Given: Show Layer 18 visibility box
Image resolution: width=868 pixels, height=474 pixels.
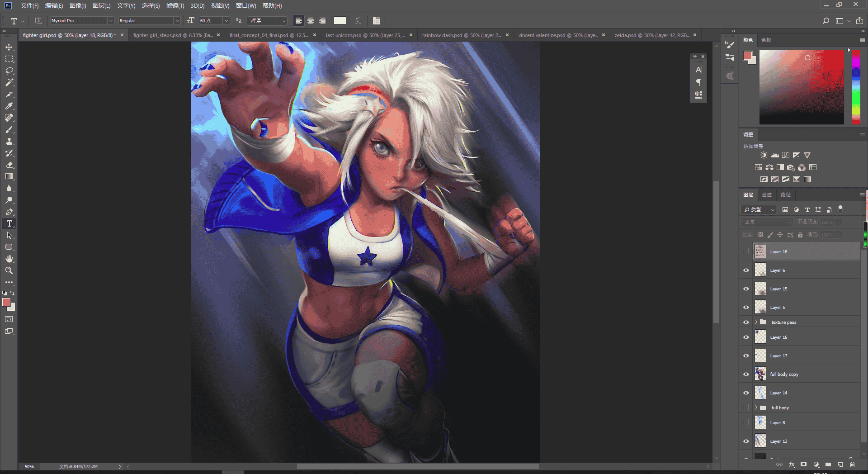Looking at the screenshot, I should (746, 252).
